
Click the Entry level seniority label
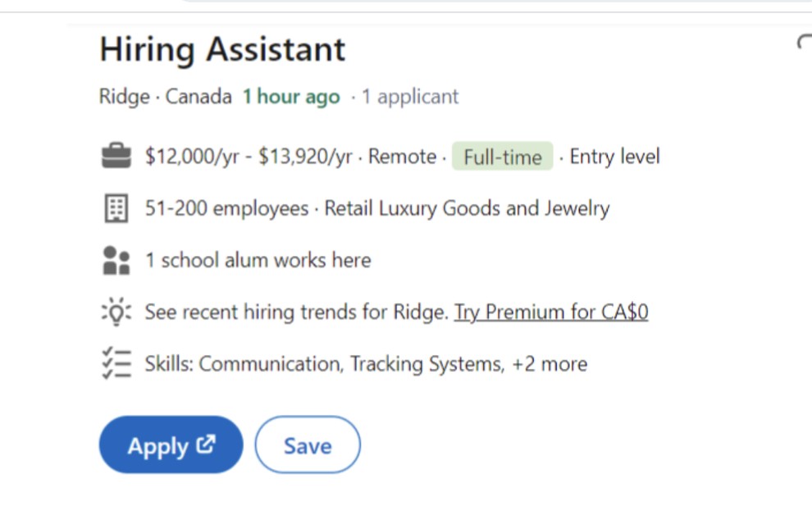pos(614,156)
